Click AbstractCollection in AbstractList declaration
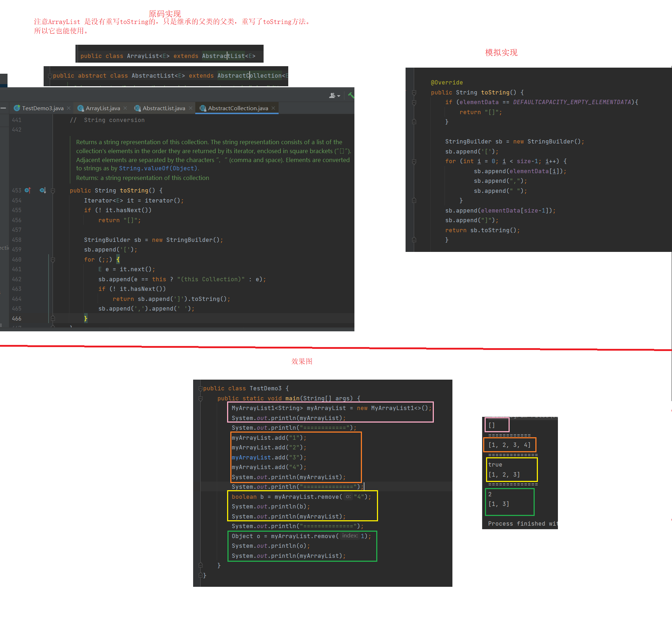672x619 pixels. point(249,75)
